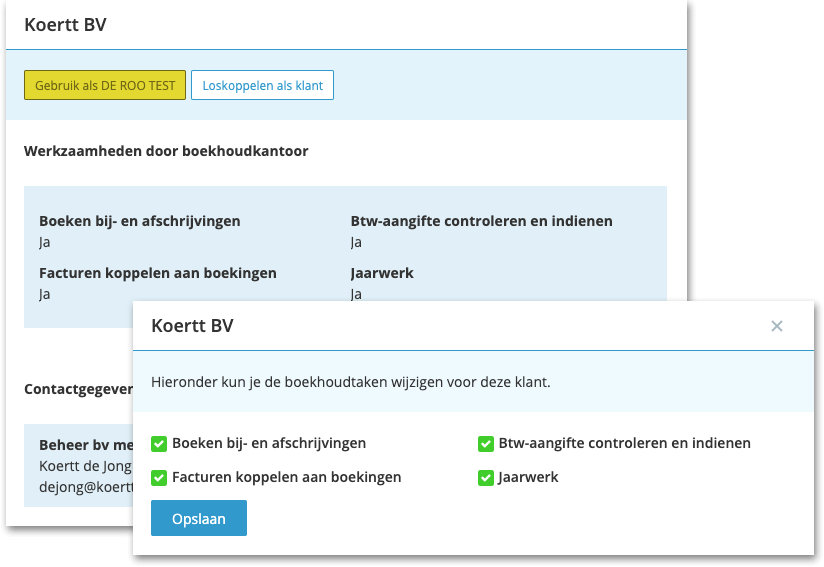Click the Jaarwerk label in background panel
The image size is (824, 567).
[382, 273]
